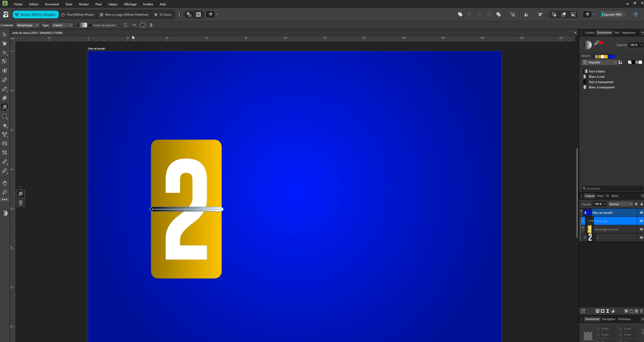Hide the Rectangle arrondi layer

[x=641, y=229]
